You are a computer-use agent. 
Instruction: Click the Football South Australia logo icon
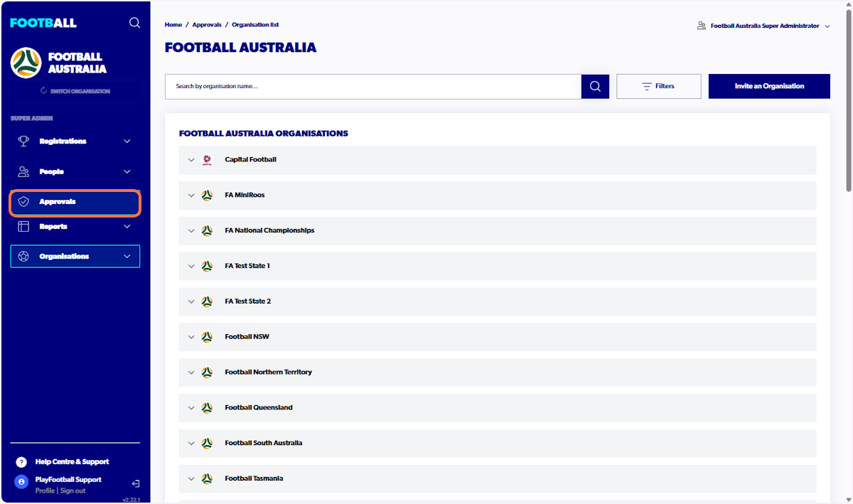[207, 443]
